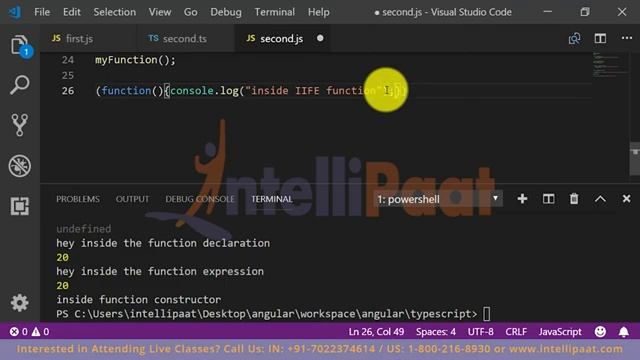The image size is (640, 360).
Task: Change language mode JavaScript
Action: pyautogui.click(x=560, y=331)
